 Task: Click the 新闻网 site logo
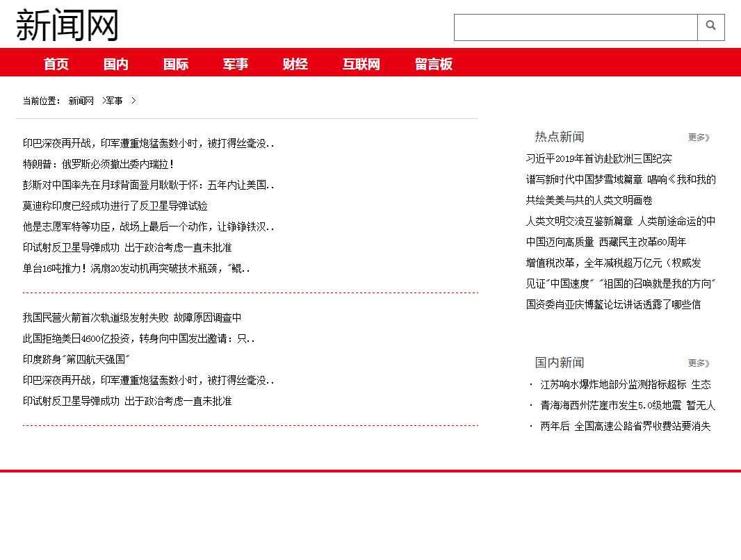coord(67,26)
